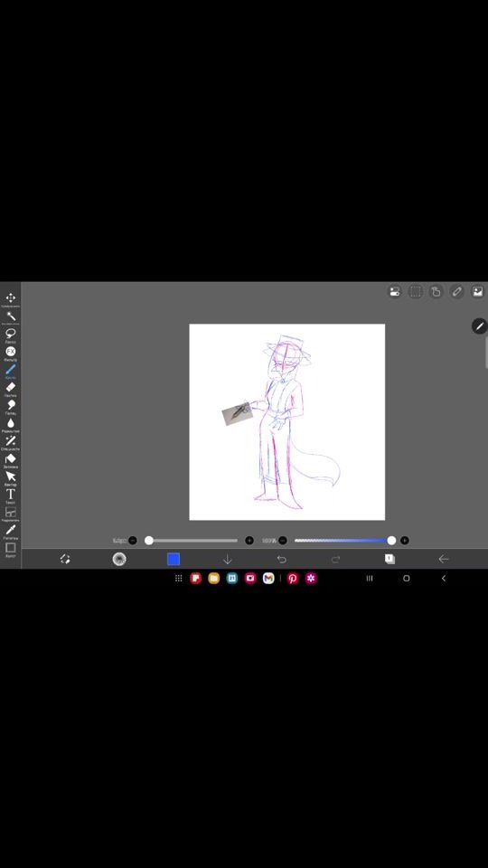The height and width of the screenshot is (868, 488).
Task: Click the opacity slider handle
Action: click(x=391, y=541)
